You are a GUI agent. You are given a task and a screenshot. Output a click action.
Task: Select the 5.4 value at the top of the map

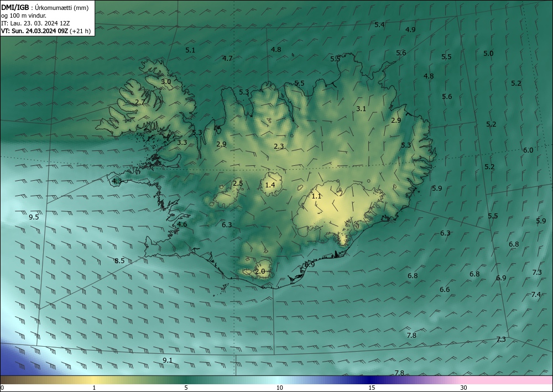click(x=379, y=25)
